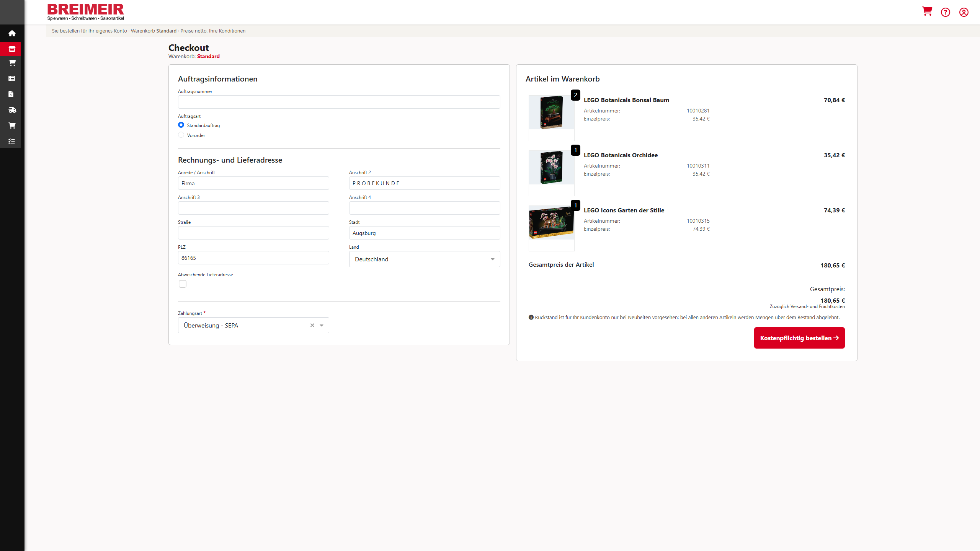Click the LEGO Botanicals Bonsai Baum title
Screen dimensions: 980x551
(x=626, y=100)
